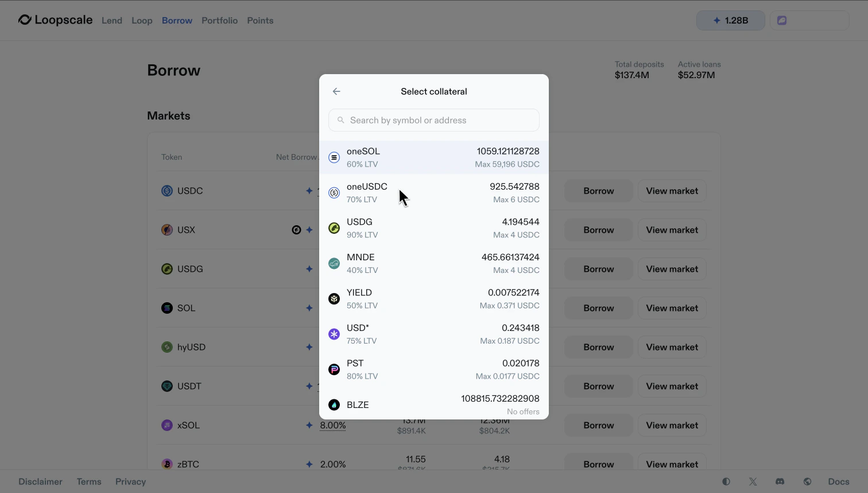Open the Discord link in the footer
Image resolution: width=868 pixels, height=493 pixels.
coord(780,482)
